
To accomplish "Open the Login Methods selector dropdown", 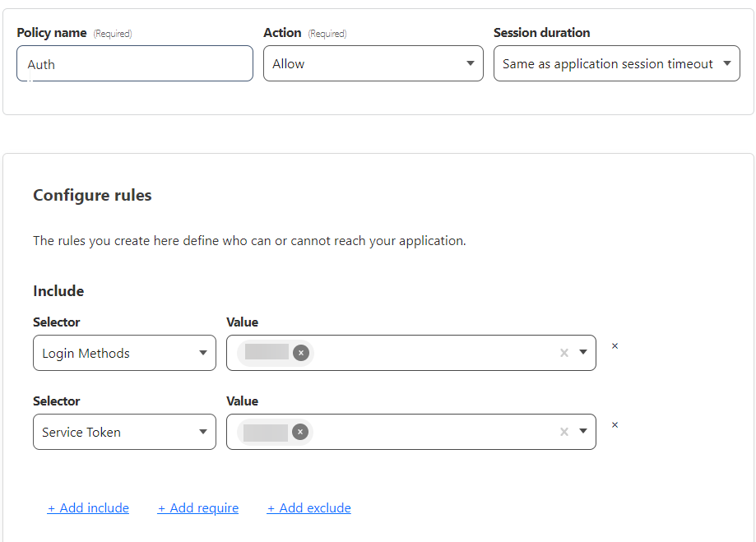I will [124, 353].
